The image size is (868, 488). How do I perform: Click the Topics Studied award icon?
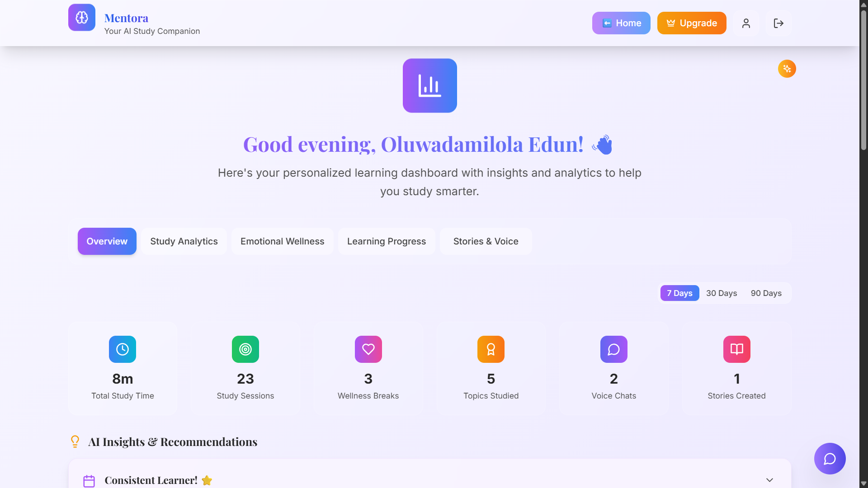pyautogui.click(x=491, y=349)
